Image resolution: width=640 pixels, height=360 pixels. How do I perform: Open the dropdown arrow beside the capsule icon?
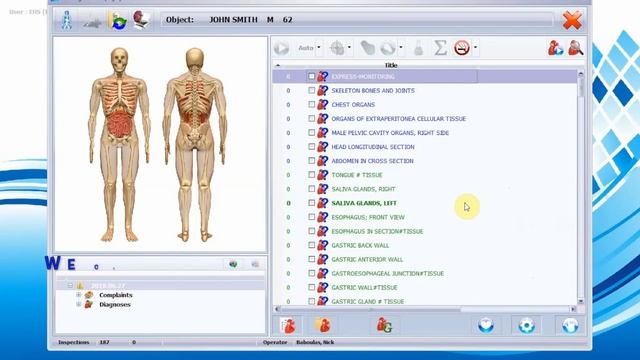tap(401, 48)
